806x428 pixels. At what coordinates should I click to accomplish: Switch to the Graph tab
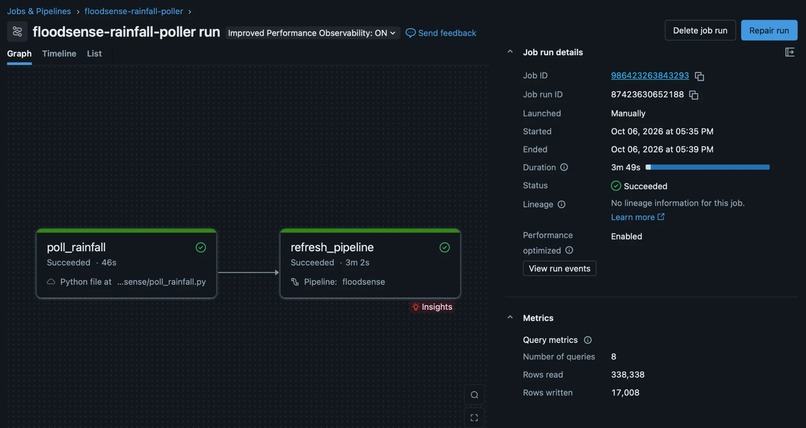pyautogui.click(x=20, y=54)
